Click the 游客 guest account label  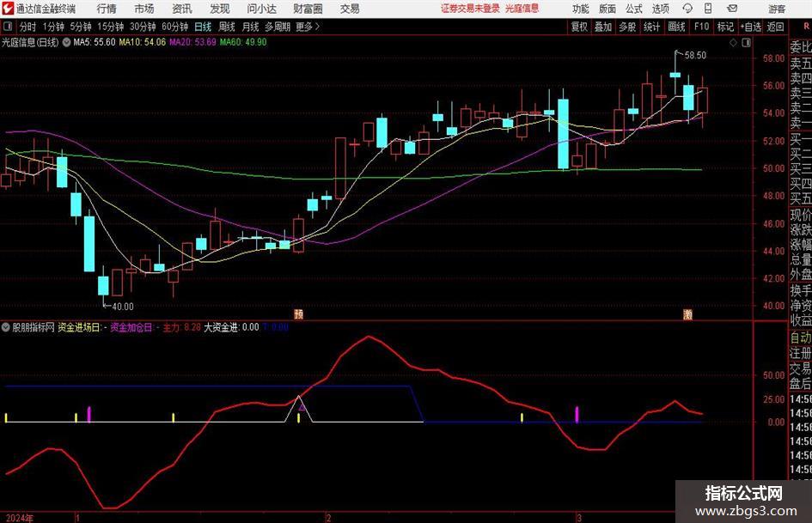pyautogui.click(x=777, y=9)
